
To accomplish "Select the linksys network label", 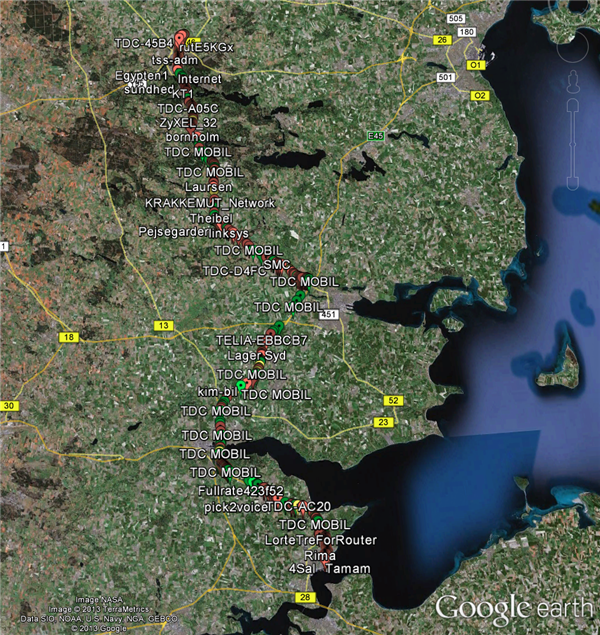I will (229, 234).
